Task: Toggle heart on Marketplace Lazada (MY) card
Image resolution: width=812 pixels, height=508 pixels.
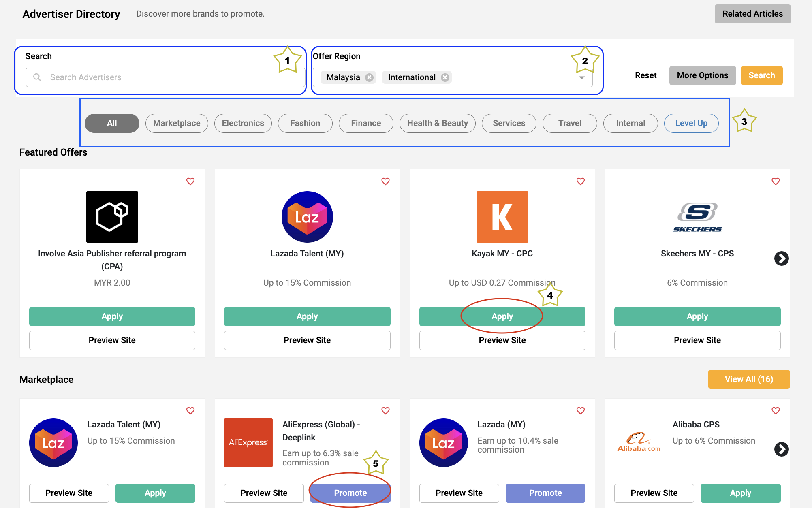Action: [581, 411]
